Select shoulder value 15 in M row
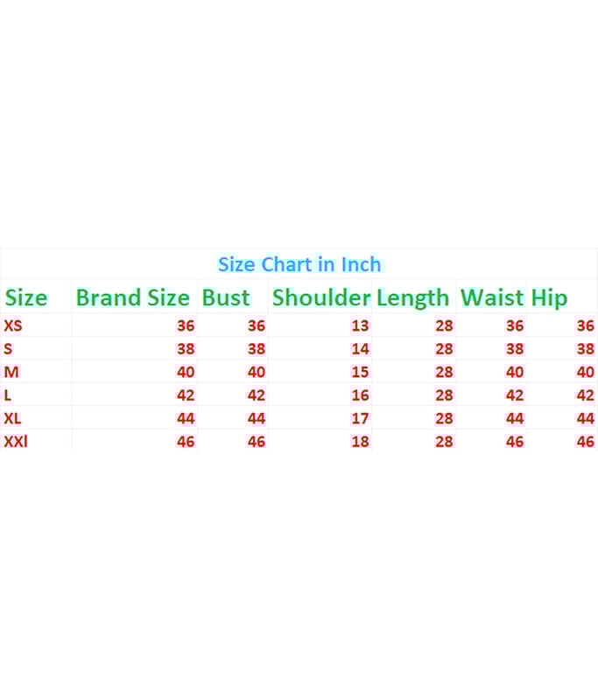The image size is (598, 700). [x=360, y=372]
